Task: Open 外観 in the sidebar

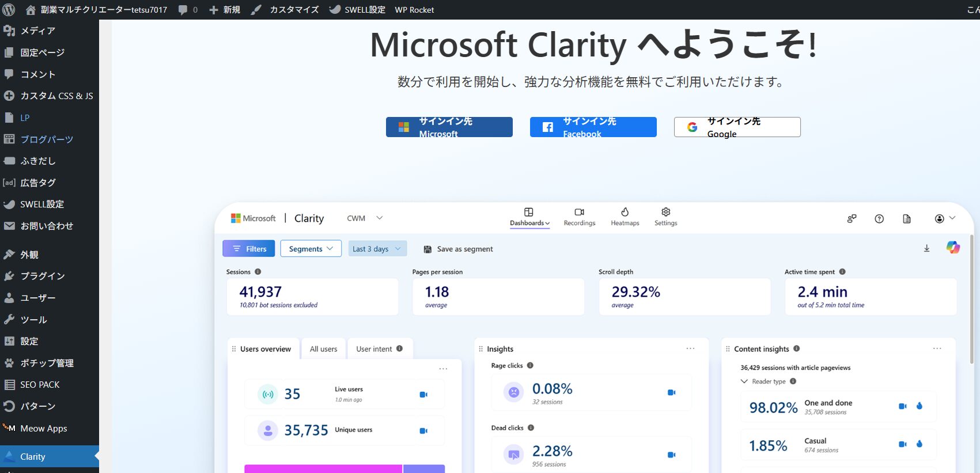Action: tap(50, 255)
